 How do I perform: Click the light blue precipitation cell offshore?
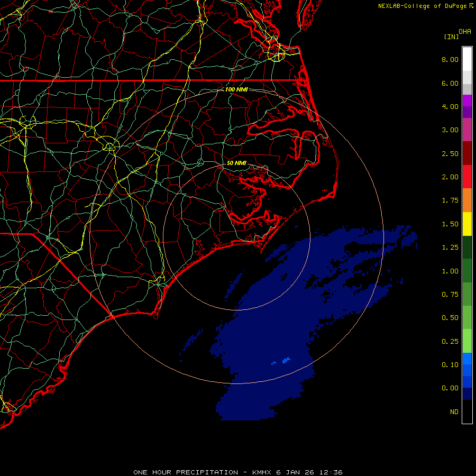click(x=286, y=360)
